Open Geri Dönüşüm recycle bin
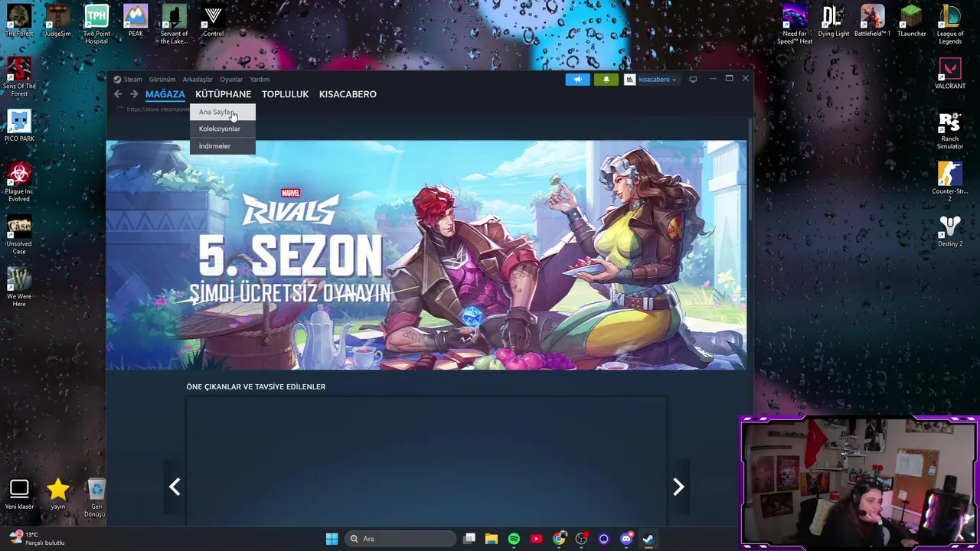The image size is (980, 551). coord(96,498)
